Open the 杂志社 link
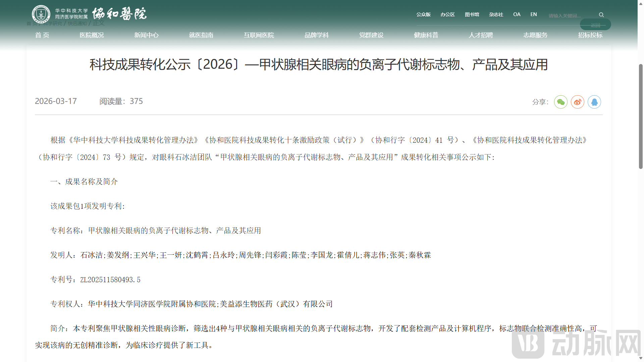This screenshot has height=362, width=644. (496, 14)
